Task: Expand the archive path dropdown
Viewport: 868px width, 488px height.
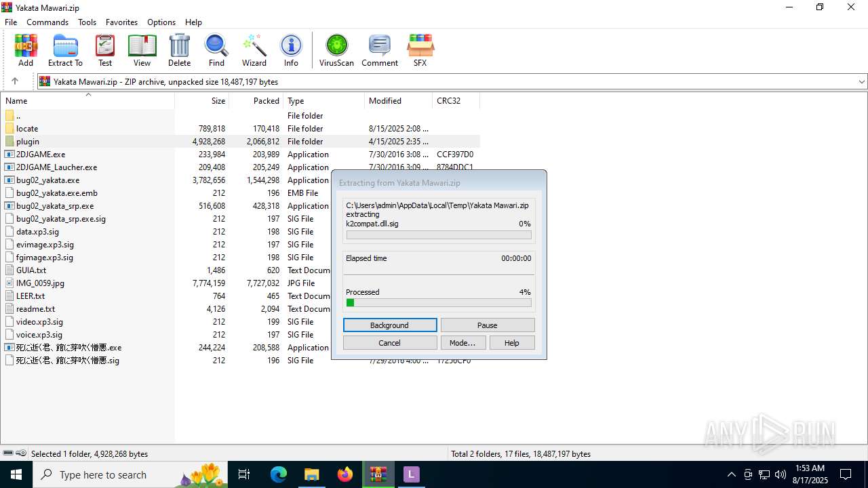Action: [862, 81]
